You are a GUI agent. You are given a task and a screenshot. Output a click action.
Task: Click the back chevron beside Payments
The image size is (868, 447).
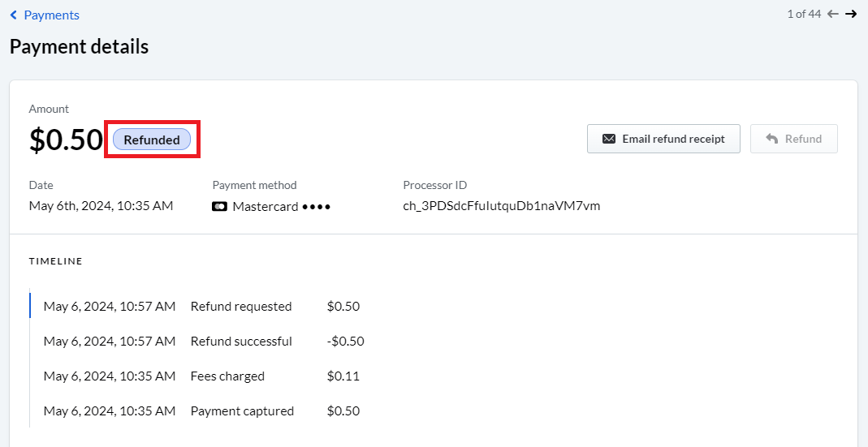pos(14,15)
